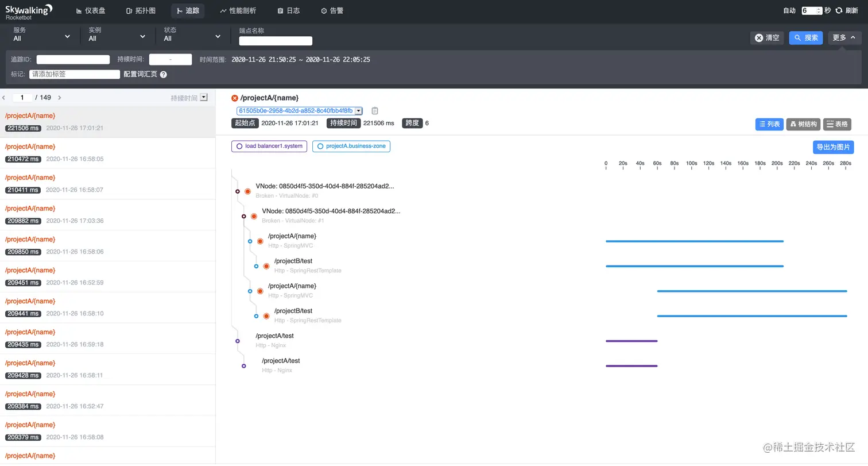Focus the 端点名称 endpoint name field
Screen dimensions: 868x466
pyautogui.click(x=276, y=41)
